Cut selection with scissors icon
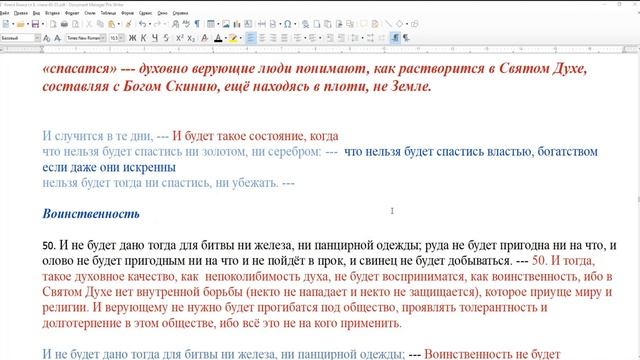Viewport: 640px width, 360px height. [89, 24]
